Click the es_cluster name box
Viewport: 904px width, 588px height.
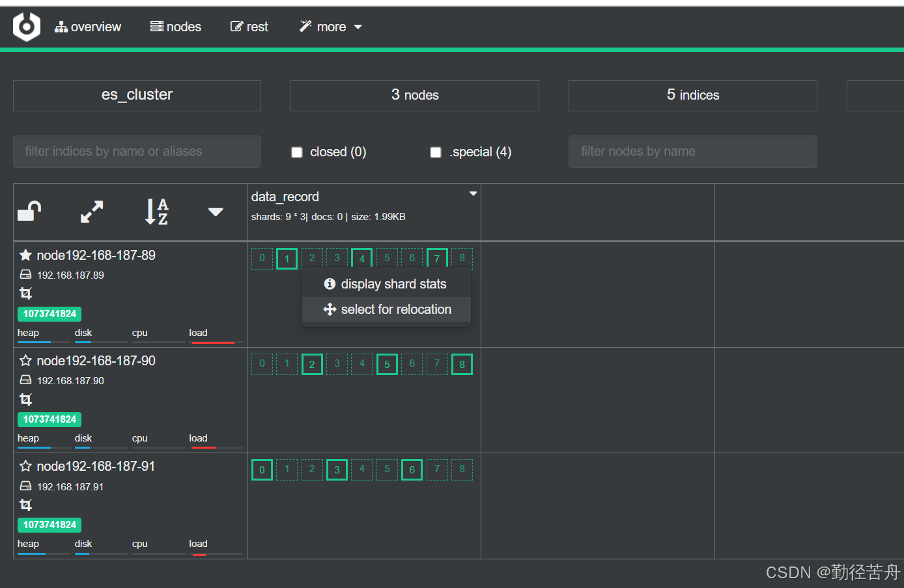[x=137, y=95]
